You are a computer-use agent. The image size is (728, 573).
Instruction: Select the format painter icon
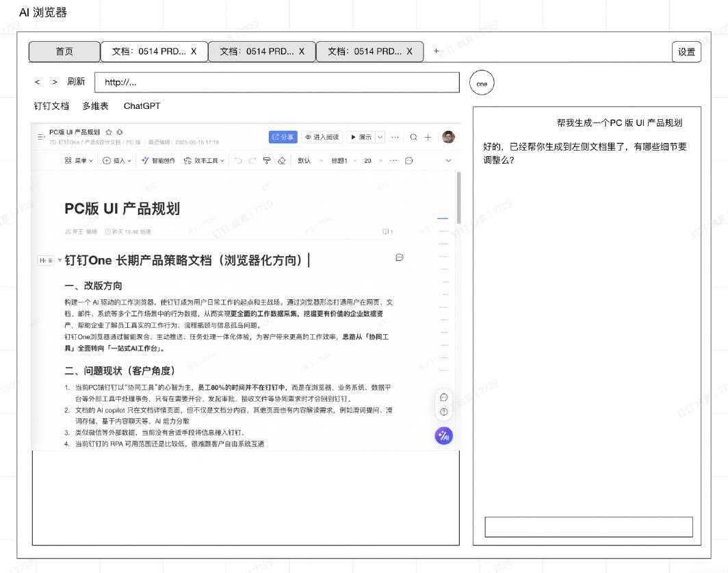click(267, 161)
